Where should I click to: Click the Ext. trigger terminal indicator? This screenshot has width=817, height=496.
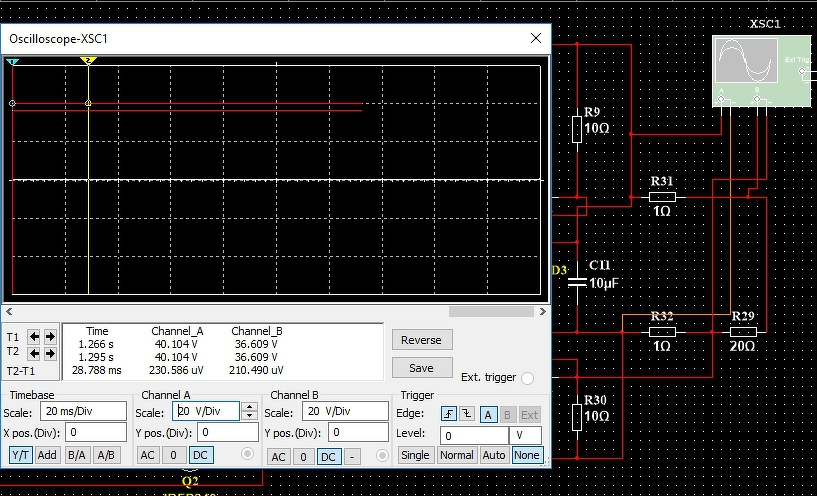pyautogui.click(x=527, y=378)
